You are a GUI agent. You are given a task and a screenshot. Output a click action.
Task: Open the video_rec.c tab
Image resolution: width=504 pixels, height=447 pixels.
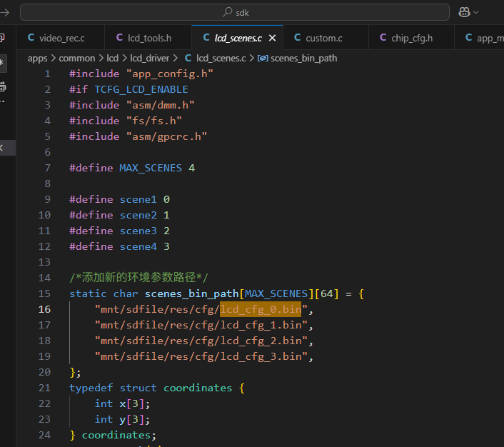(x=60, y=38)
